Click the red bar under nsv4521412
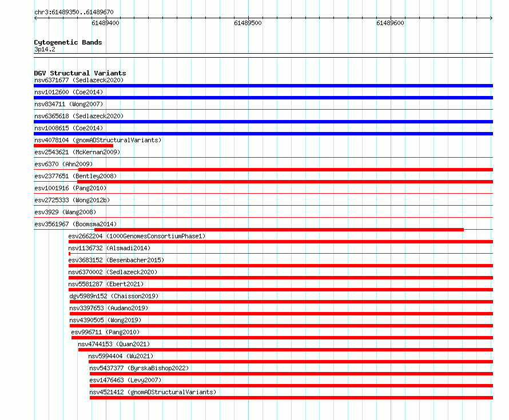 (292, 398)
